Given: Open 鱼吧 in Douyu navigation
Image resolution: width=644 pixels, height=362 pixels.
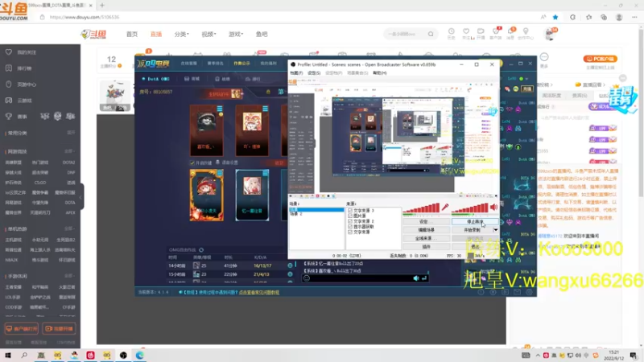Looking at the screenshot, I should pos(262,34).
